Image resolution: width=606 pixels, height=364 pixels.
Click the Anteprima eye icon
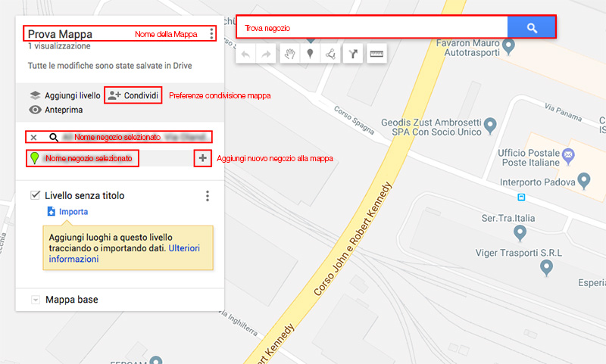[35, 110]
